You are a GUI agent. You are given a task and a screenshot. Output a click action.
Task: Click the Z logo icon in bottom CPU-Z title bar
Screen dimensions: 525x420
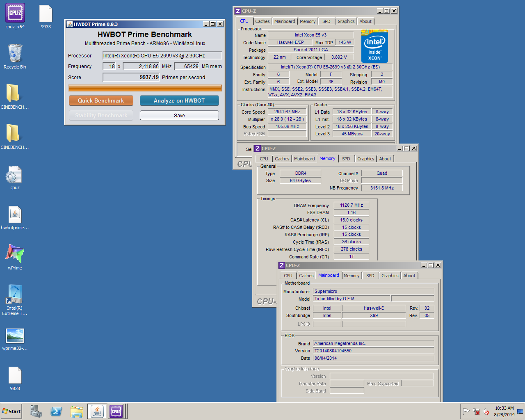(x=281, y=265)
